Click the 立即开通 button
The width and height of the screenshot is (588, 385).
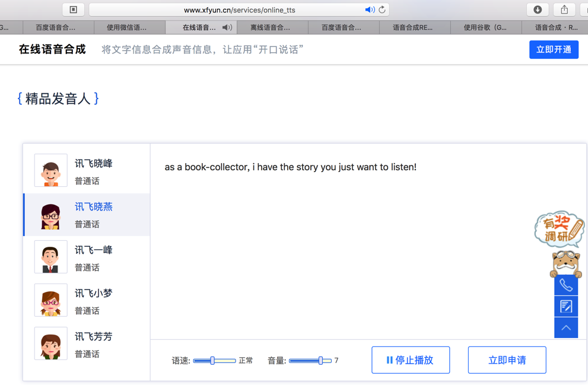[x=554, y=49]
